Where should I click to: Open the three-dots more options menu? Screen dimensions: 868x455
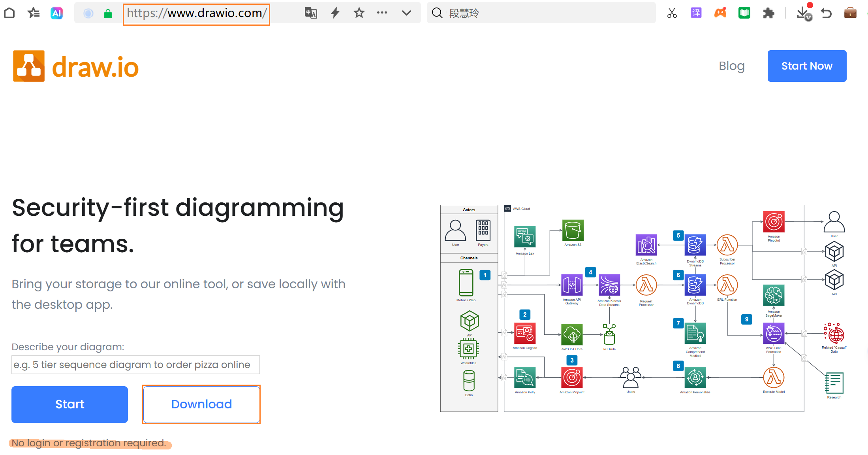382,13
